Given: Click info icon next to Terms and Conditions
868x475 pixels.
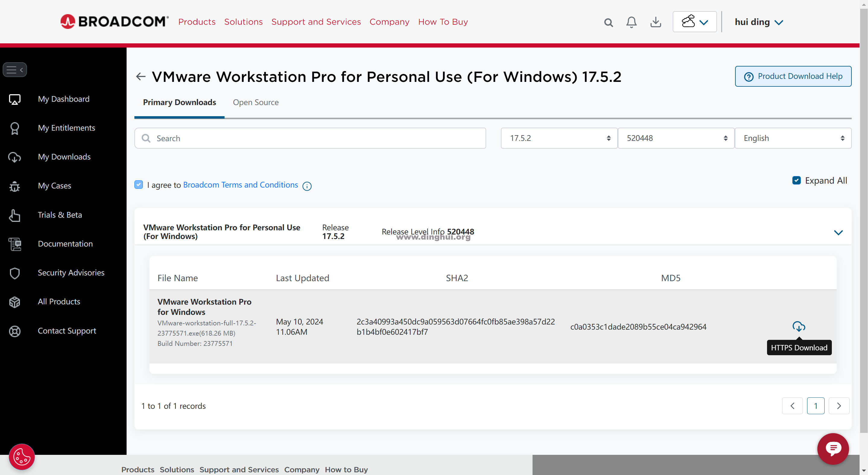Looking at the screenshot, I should tap(307, 186).
